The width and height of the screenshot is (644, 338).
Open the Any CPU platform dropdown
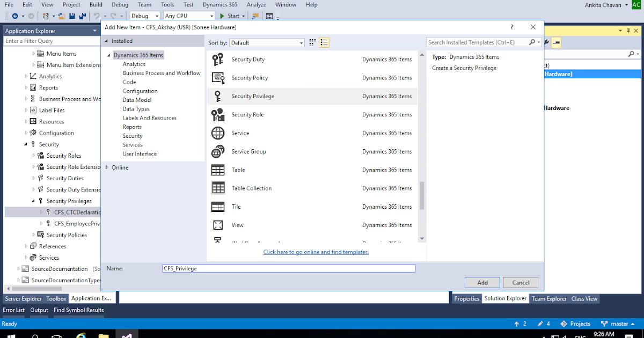(x=188, y=16)
